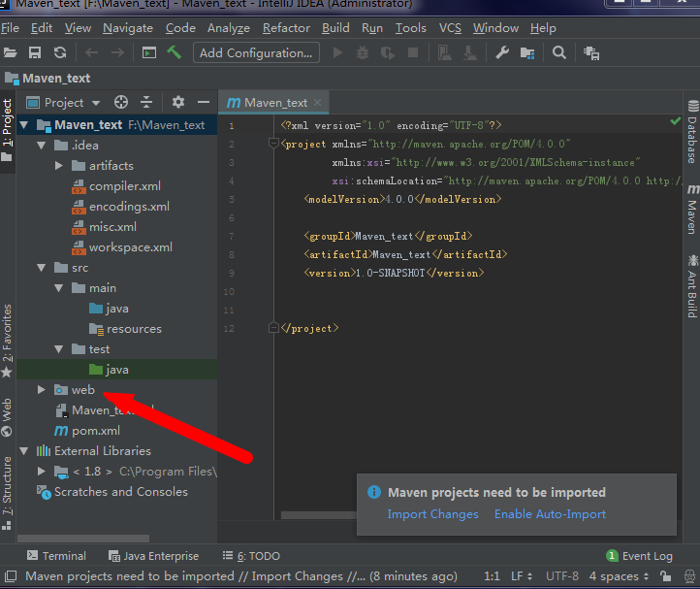Open the 6: TODO tool window

coord(251,556)
